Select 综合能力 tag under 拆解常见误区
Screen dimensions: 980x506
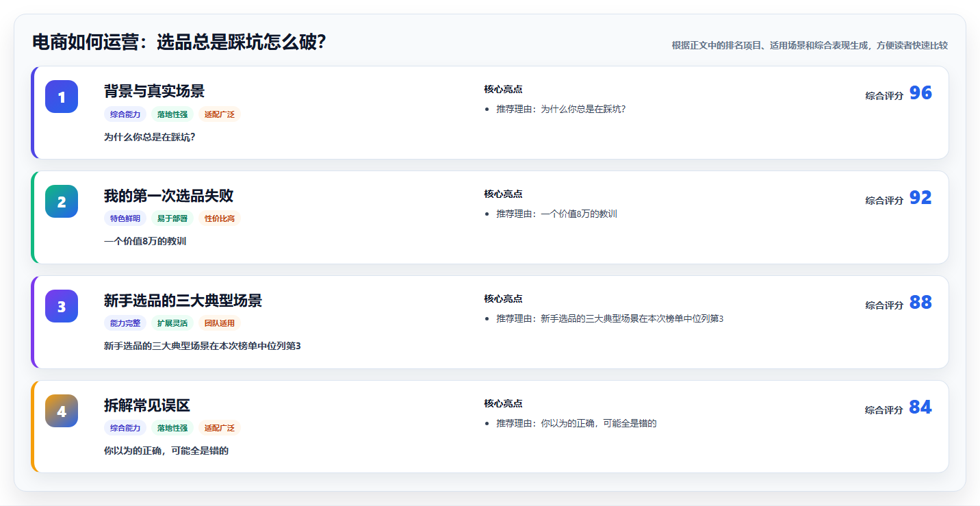(125, 428)
